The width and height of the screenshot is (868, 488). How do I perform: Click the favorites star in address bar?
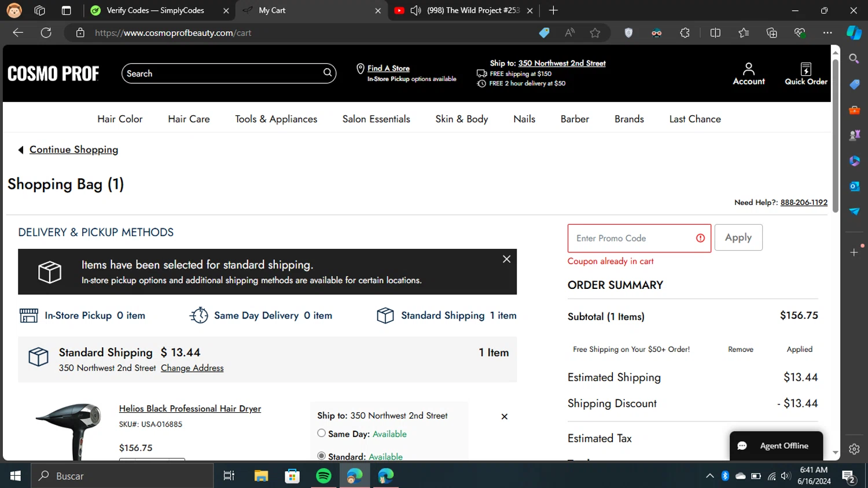pos(595,33)
